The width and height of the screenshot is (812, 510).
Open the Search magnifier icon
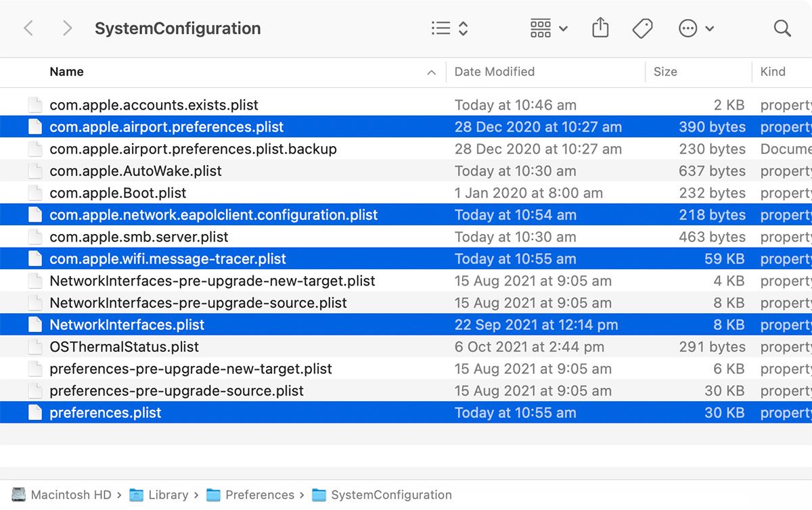click(x=782, y=28)
